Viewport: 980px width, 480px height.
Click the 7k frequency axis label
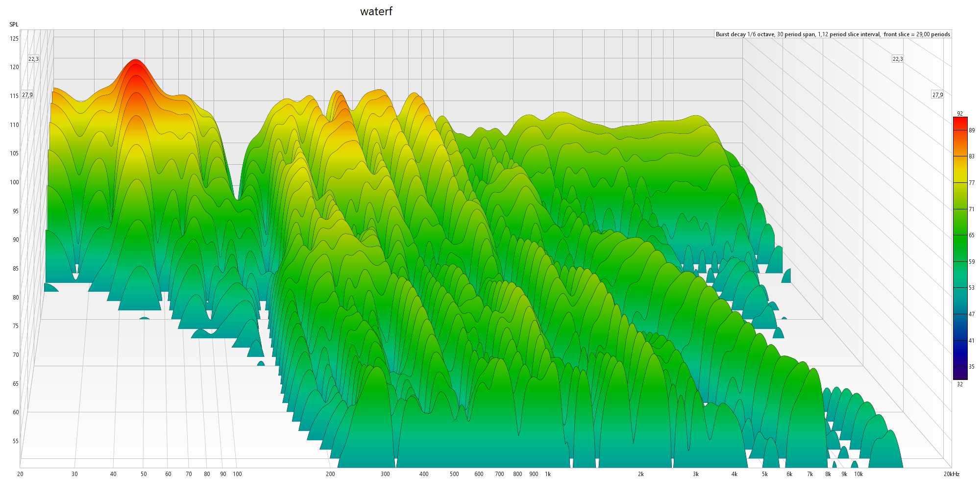(x=810, y=474)
